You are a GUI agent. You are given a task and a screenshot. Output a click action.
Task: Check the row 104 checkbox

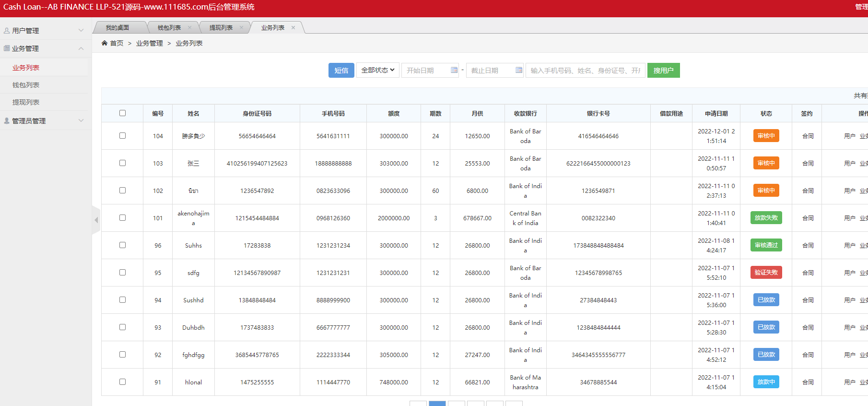[x=123, y=136]
